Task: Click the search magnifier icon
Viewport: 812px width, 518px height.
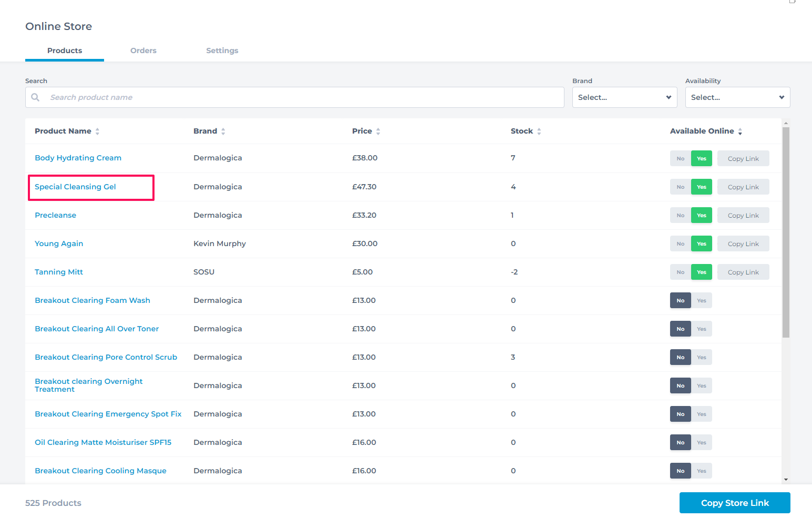Action: 35,97
